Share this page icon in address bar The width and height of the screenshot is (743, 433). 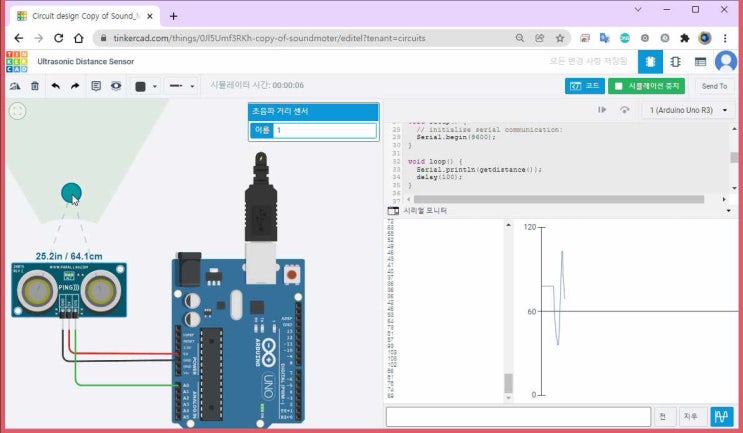pyautogui.click(x=540, y=38)
